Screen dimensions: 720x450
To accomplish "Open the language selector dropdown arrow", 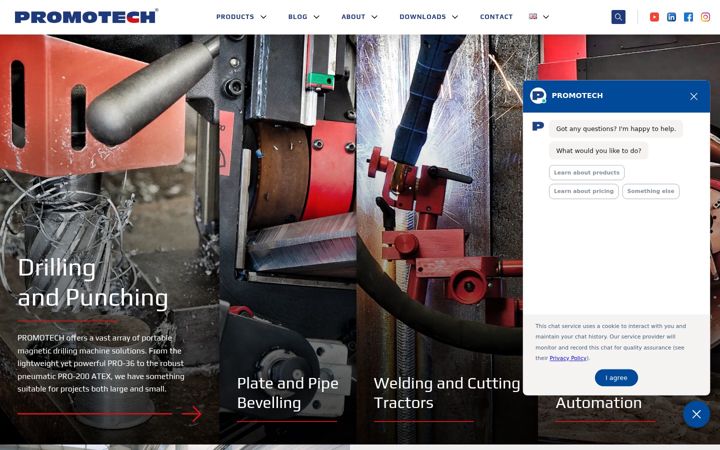I will point(546,17).
